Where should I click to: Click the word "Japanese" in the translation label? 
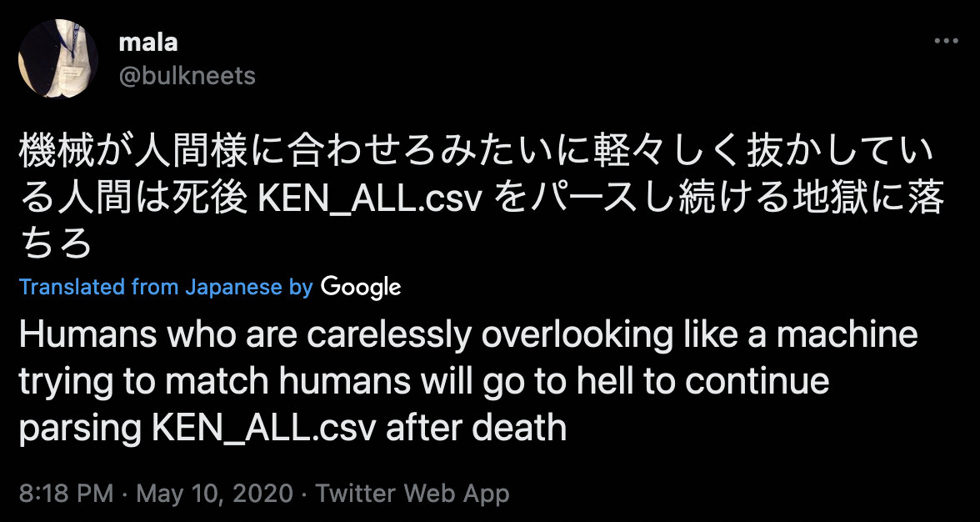(234, 288)
